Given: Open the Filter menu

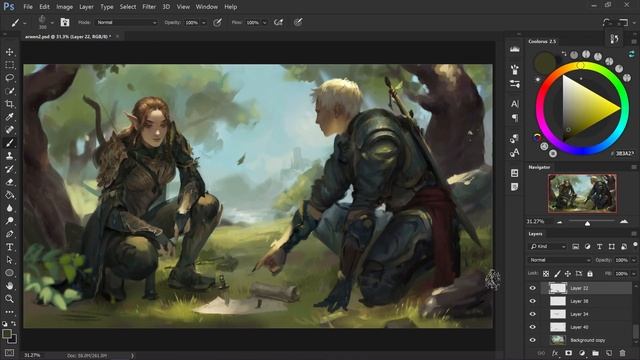Looking at the screenshot, I should [x=149, y=7].
